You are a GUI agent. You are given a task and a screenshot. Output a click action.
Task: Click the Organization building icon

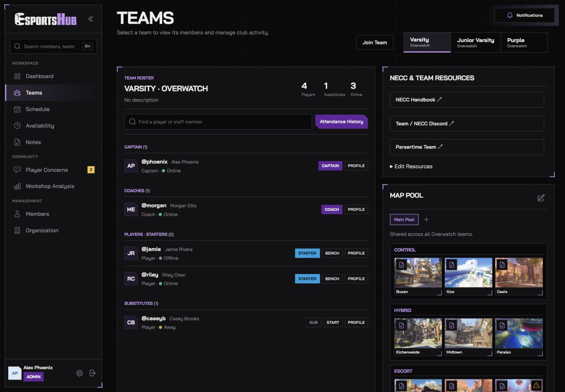pos(17,230)
